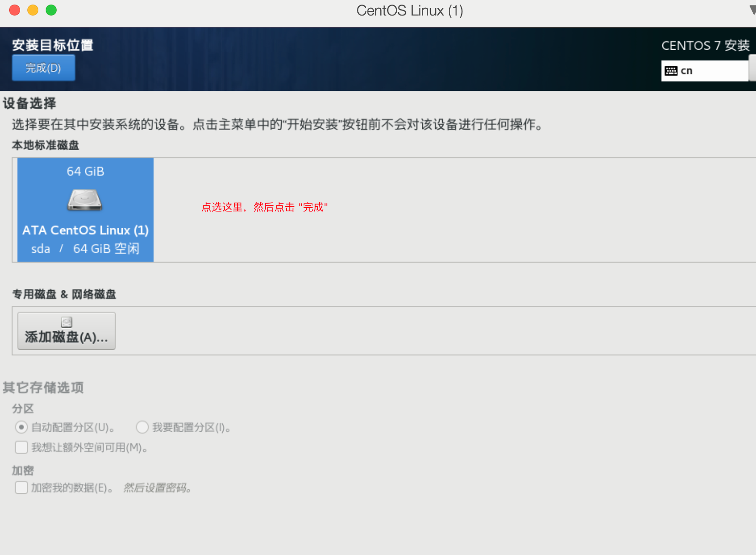Click the 设备选择 section heading
The height and width of the screenshot is (555, 756).
pos(30,103)
